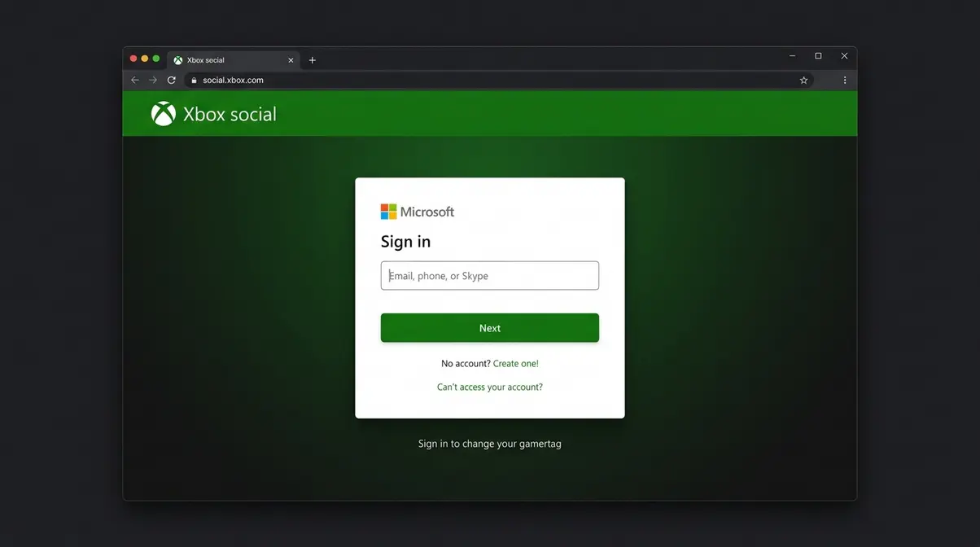Screen dimensions: 980x547
Task: Close the window with the X button
Action: tap(844, 56)
